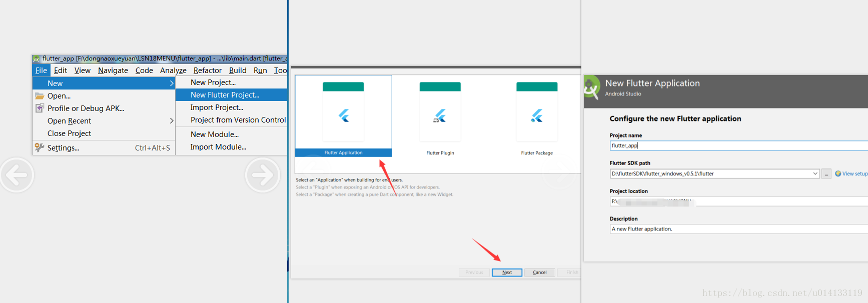868x303 pixels.
Task: Click the Flutter Package label
Action: [537, 153]
